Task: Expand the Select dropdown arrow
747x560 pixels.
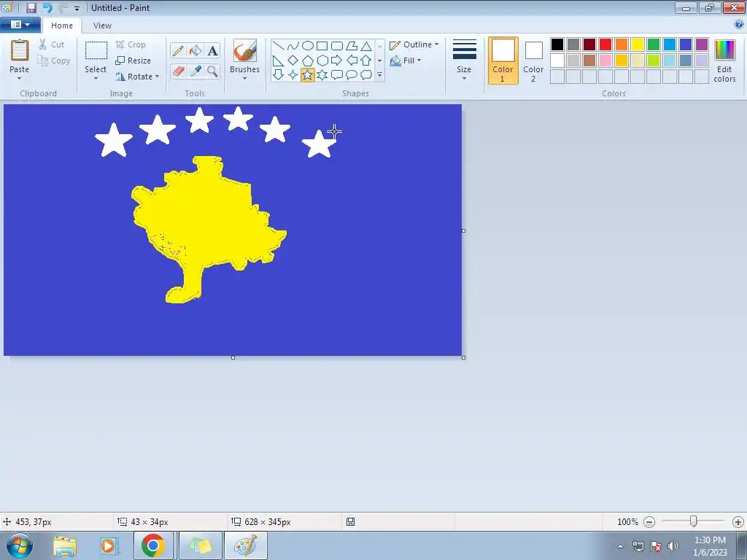Action: tap(96, 79)
